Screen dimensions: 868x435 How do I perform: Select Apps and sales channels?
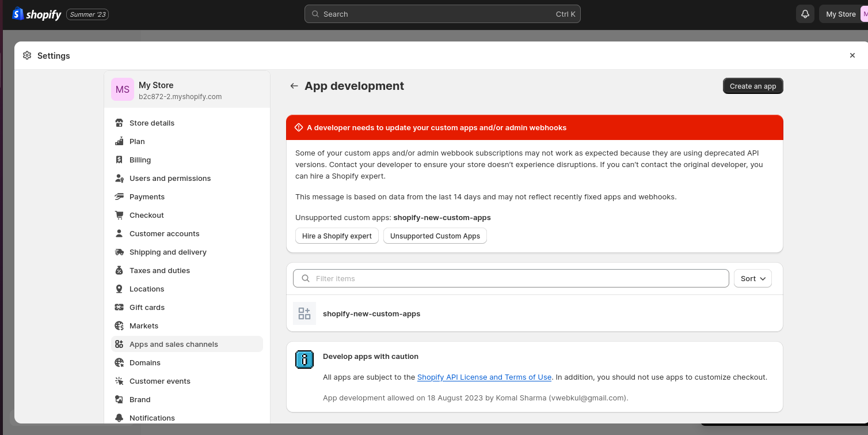pyautogui.click(x=187, y=344)
